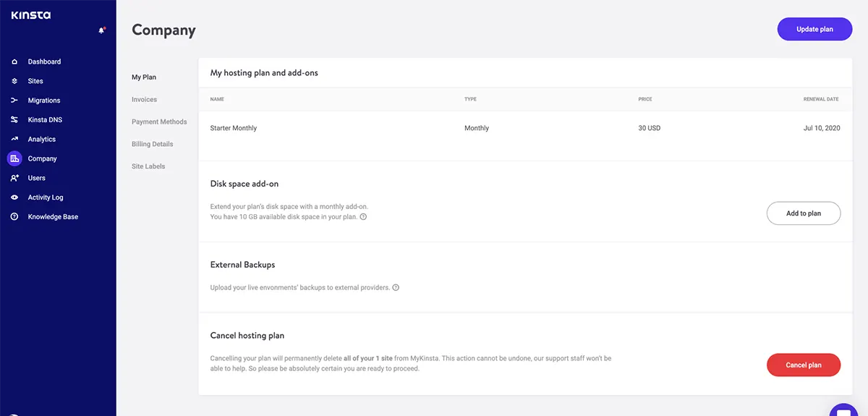The width and height of the screenshot is (868, 416).
Task: Click the Update plan button
Action: pyautogui.click(x=814, y=29)
